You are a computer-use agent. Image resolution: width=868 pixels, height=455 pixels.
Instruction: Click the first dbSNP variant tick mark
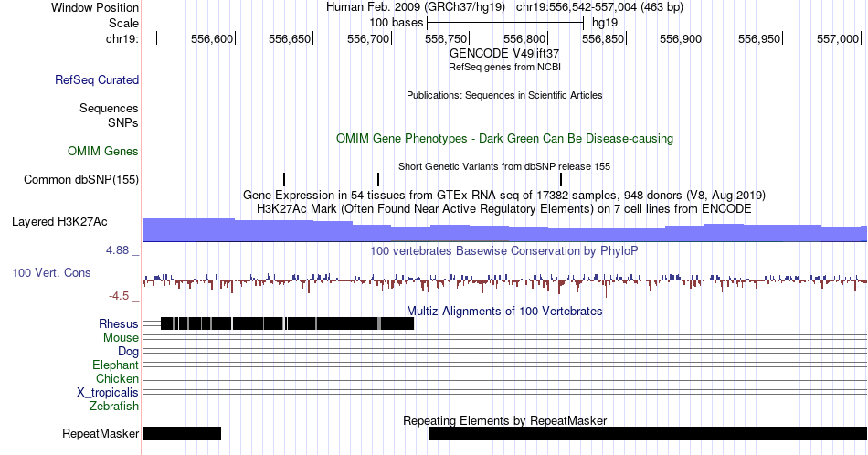pyautogui.click(x=284, y=179)
